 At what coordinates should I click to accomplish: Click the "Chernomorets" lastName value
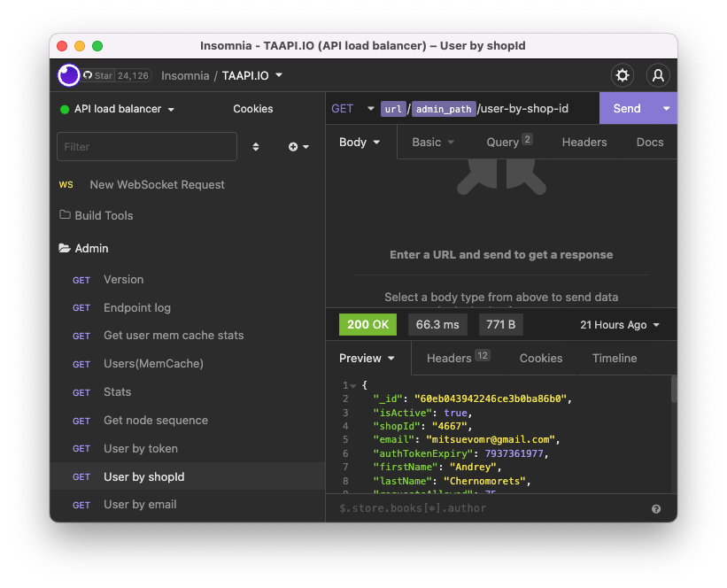tap(484, 481)
